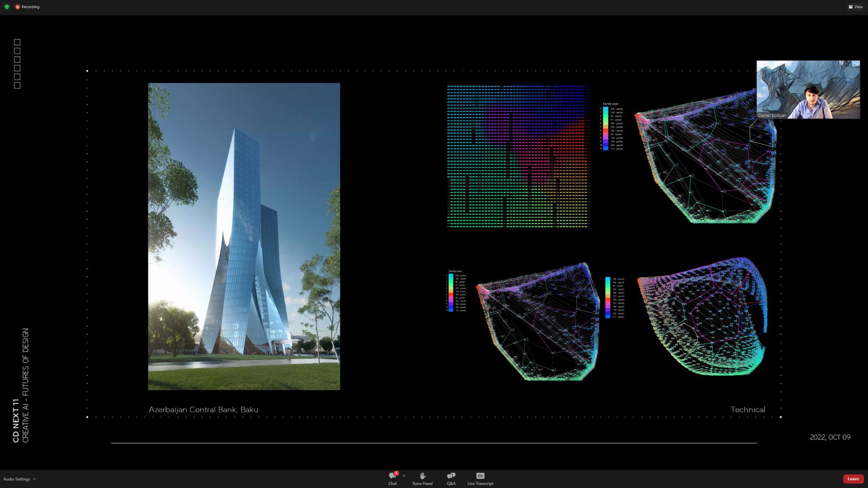Pause the active recording via red indicator
The image size is (868, 488).
(x=17, y=7)
